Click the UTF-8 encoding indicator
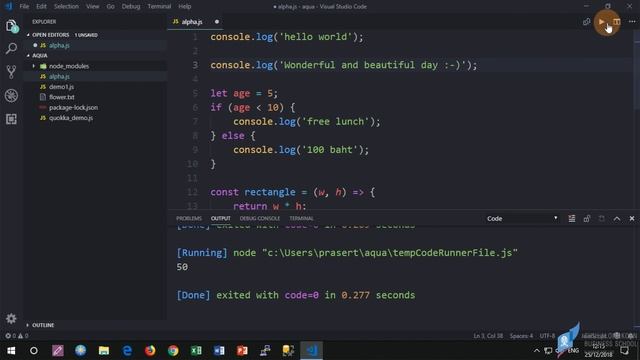Viewport: 640px width, 360px height. (x=548, y=336)
